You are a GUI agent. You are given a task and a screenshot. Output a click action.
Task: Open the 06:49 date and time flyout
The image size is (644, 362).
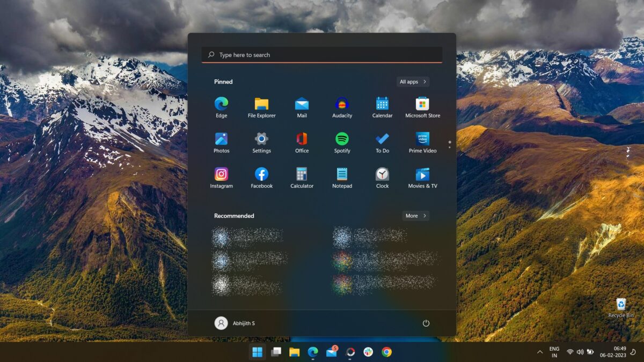612,352
